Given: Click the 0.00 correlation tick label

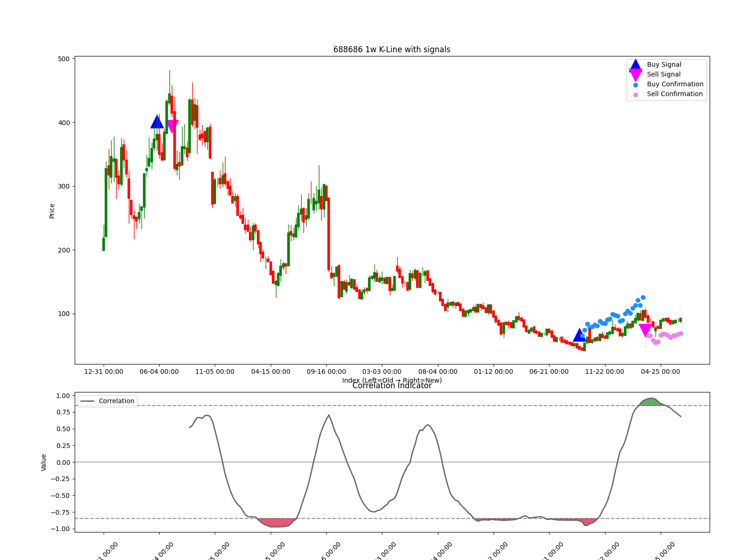Looking at the screenshot, I should [63, 462].
